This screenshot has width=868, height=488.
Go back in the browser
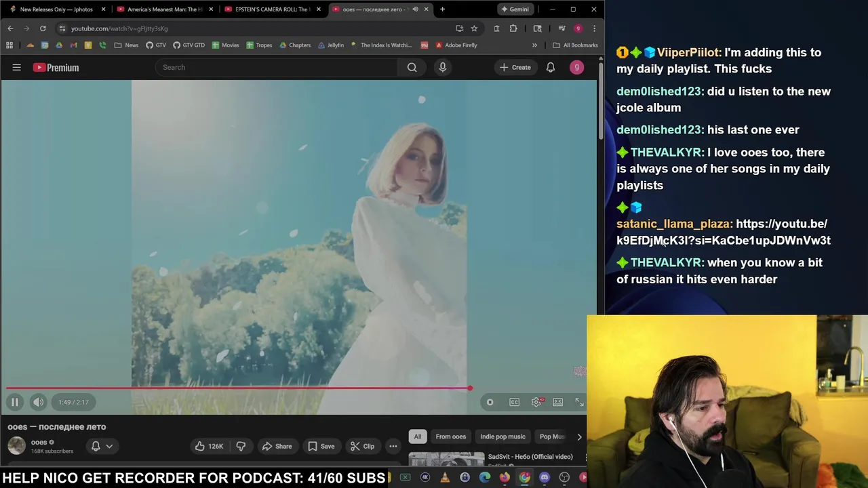pos(10,28)
